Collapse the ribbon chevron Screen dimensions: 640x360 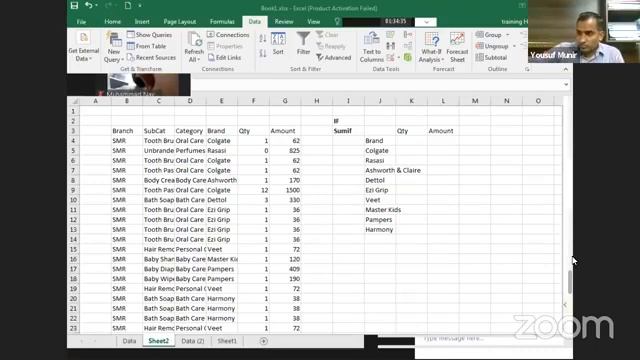[x=565, y=69]
